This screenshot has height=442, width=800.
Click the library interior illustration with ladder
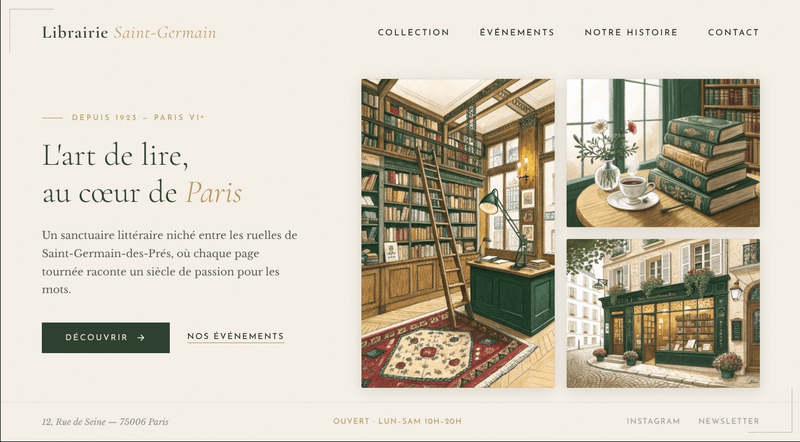click(458, 233)
